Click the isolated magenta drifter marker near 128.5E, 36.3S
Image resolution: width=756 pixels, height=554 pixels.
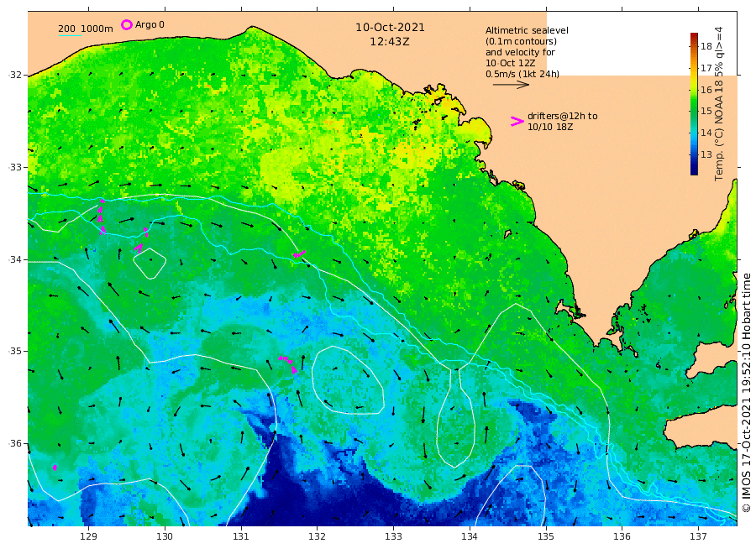(55, 468)
